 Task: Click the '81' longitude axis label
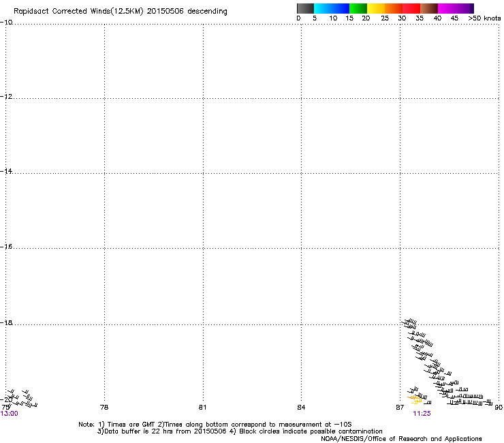pyautogui.click(x=202, y=408)
